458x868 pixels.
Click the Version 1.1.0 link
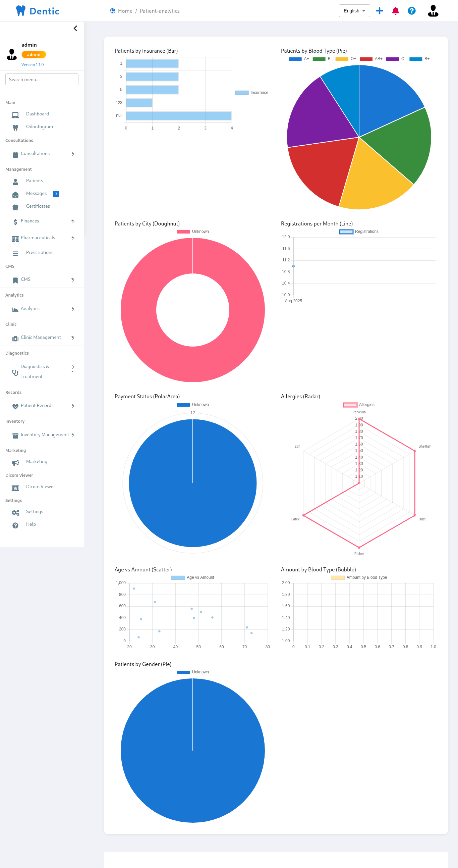tap(32, 65)
